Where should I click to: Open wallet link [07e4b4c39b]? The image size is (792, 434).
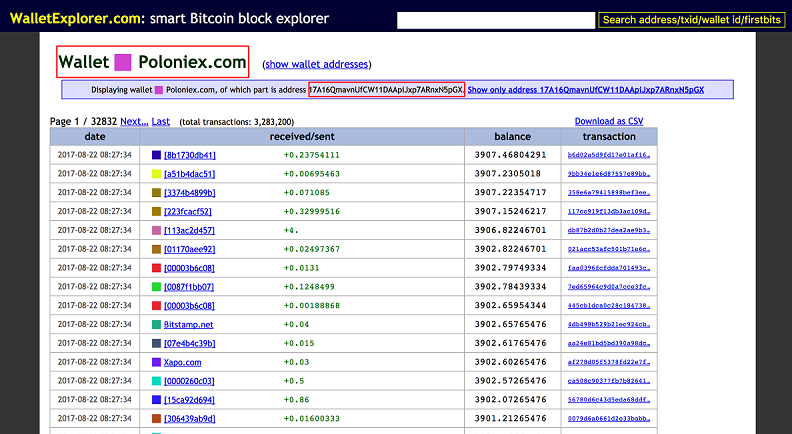189,343
